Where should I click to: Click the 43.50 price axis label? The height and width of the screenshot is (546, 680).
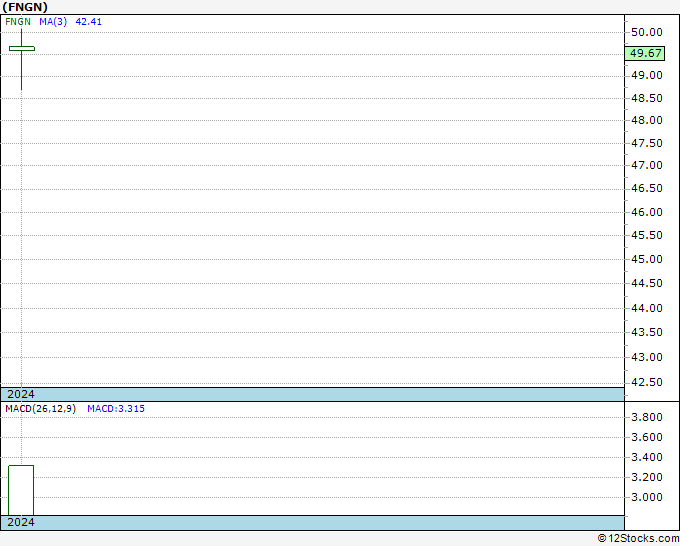point(647,332)
